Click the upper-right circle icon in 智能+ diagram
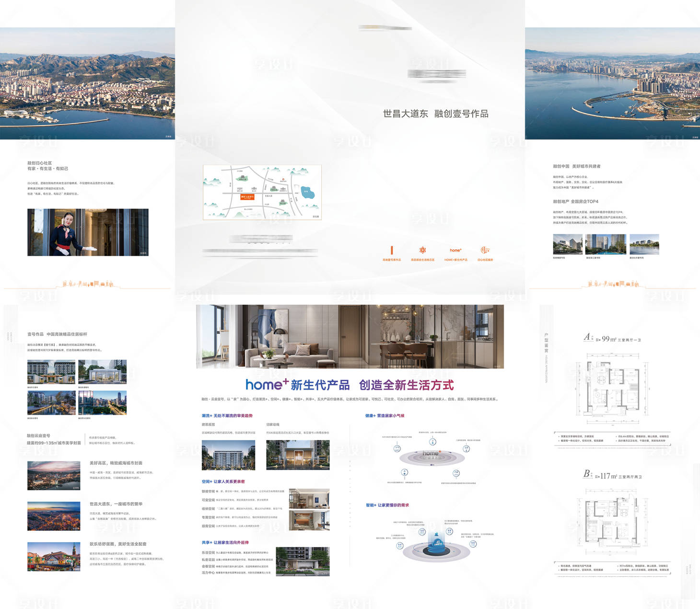Image resolution: width=700 pixels, height=609 pixels. click(449, 531)
